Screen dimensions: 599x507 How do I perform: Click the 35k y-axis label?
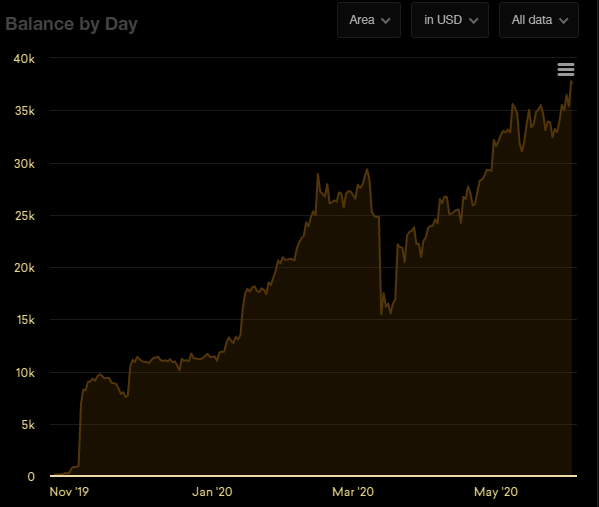[x=24, y=111]
